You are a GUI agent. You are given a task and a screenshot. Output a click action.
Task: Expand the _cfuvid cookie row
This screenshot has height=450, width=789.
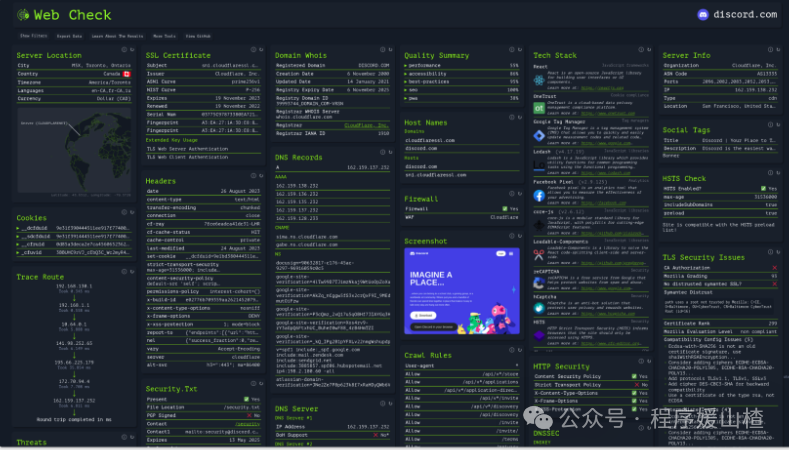tap(73, 252)
